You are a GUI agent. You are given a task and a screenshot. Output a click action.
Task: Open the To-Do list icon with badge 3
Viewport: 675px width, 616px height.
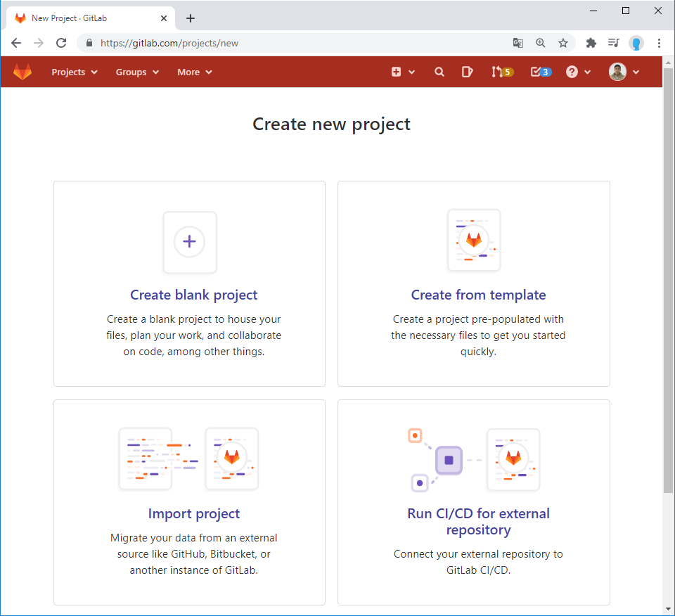(540, 72)
